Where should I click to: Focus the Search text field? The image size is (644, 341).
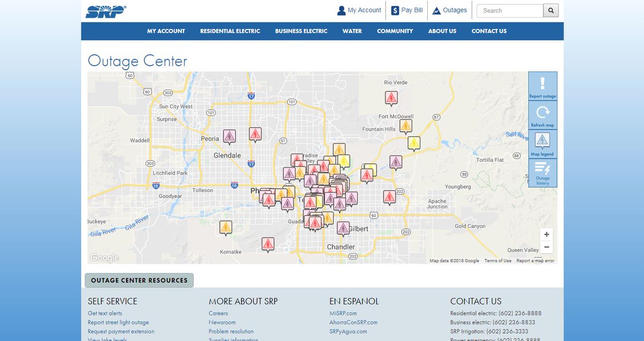(510, 11)
